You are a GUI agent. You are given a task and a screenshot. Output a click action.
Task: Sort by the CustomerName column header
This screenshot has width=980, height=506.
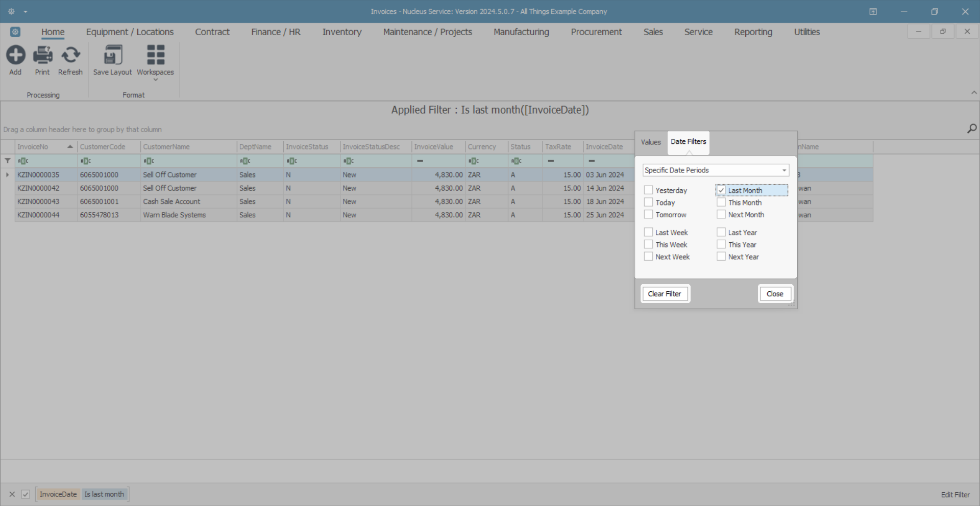(x=189, y=147)
